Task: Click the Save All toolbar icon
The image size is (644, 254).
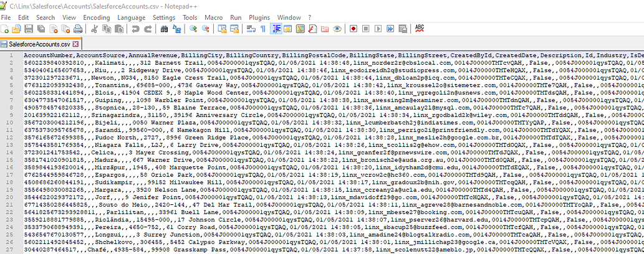Action: [41, 29]
